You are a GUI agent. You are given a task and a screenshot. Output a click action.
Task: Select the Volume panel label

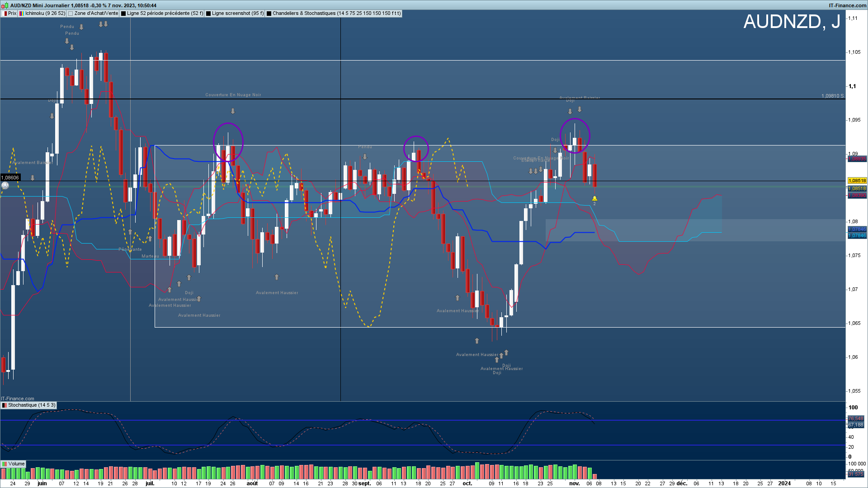point(16,464)
